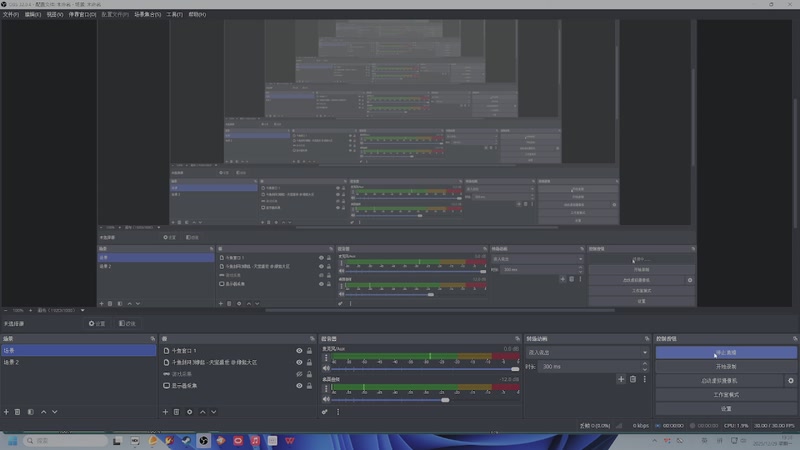
Task: Toggle visibility of the second source row
Action: coord(299,362)
